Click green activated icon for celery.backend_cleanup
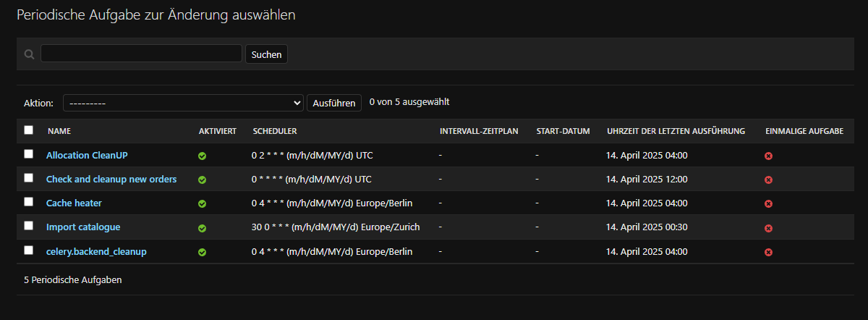The image size is (868, 320). pyautogui.click(x=203, y=252)
